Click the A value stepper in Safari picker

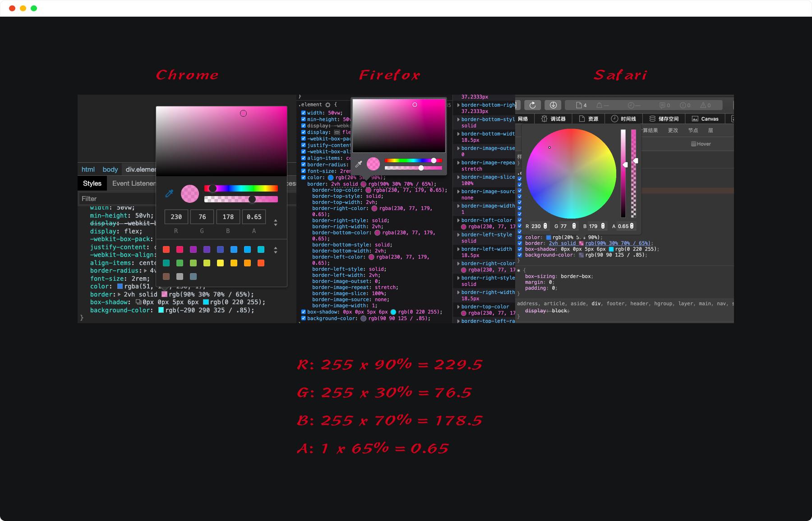click(x=632, y=226)
